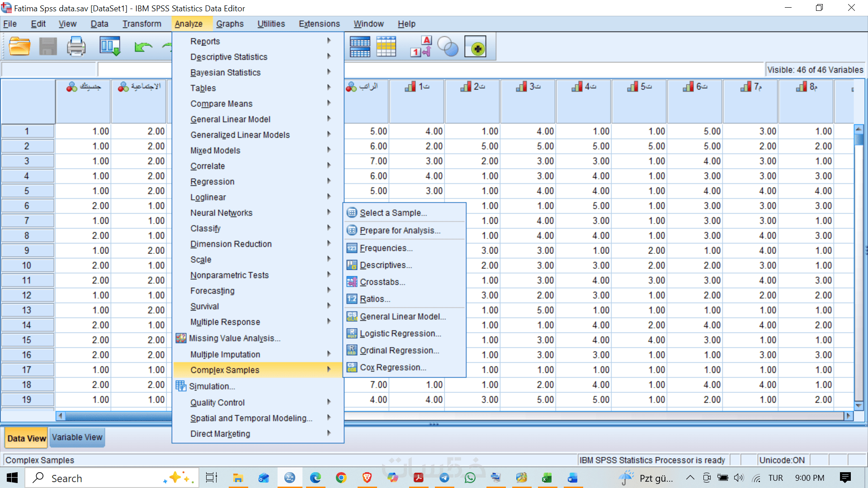Click the Undo arrow icon
This screenshot has width=868, height=488.
[x=143, y=47]
